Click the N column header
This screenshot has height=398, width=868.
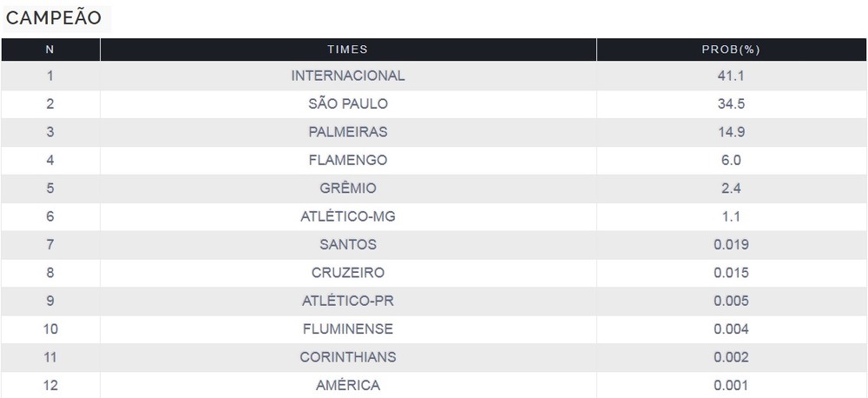(50, 50)
